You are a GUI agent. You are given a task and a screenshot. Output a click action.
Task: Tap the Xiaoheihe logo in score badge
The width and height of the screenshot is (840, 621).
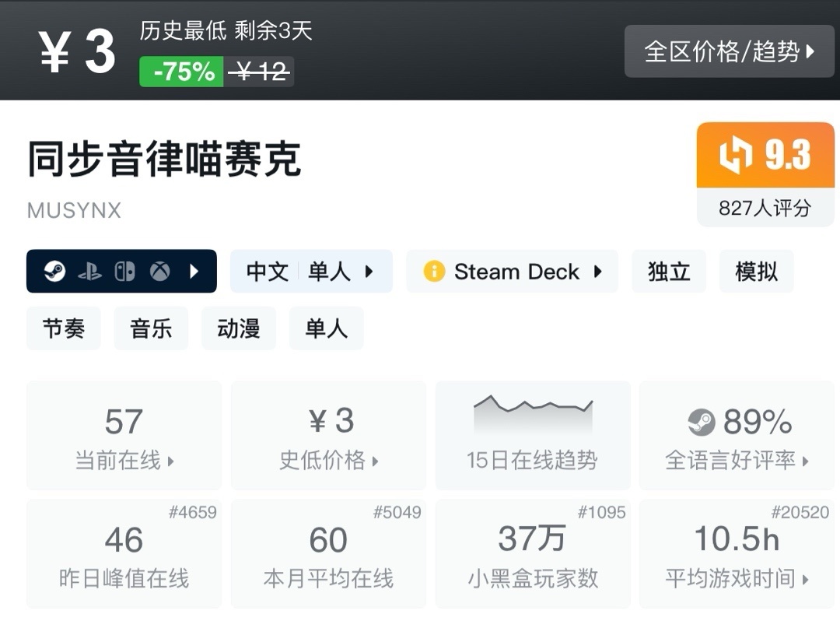tap(733, 156)
